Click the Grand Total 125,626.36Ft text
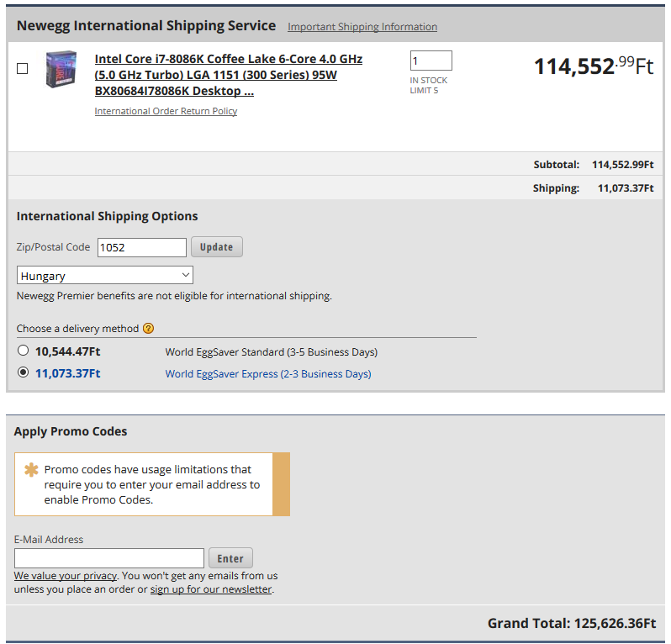671x644 pixels. [572, 623]
